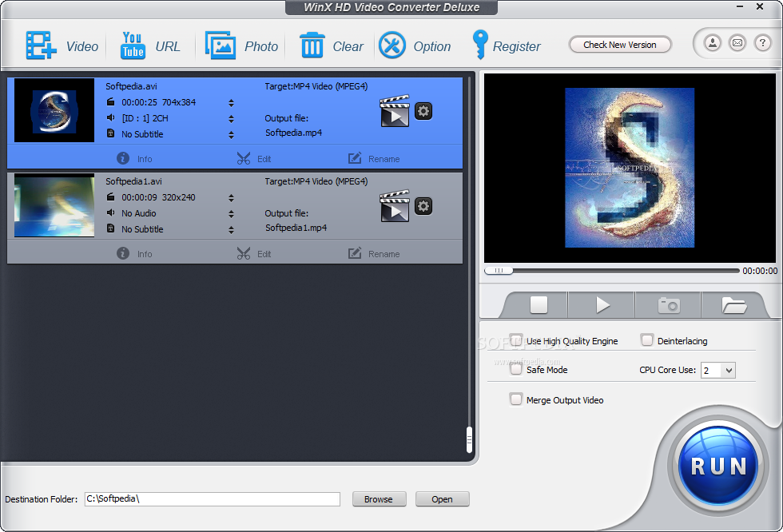Open output profile clapperboard for Softpedia1.avi
The image size is (783, 532).
coord(395,205)
